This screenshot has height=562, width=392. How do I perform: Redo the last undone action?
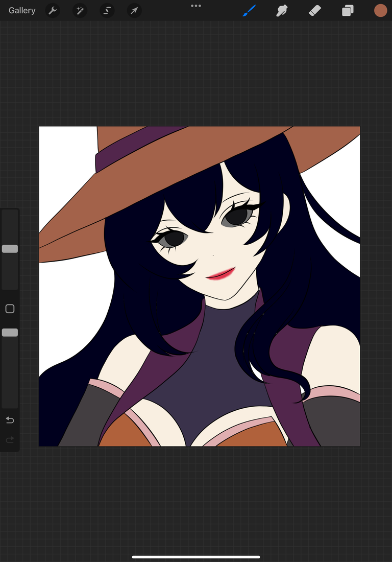pos(10,439)
